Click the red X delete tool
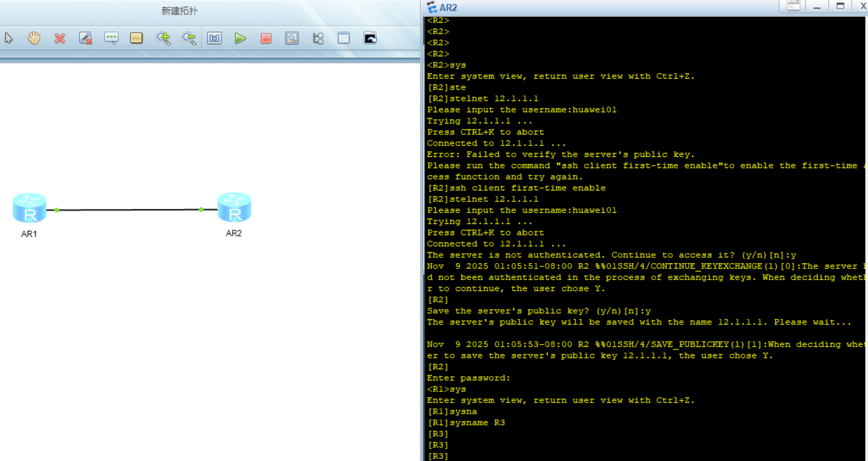 click(60, 38)
